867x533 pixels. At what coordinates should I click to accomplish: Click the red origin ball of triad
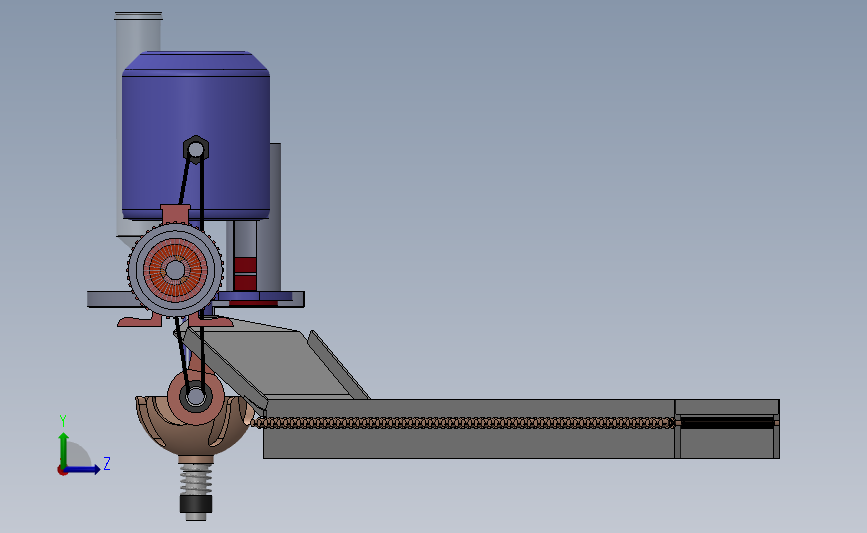(62, 471)
